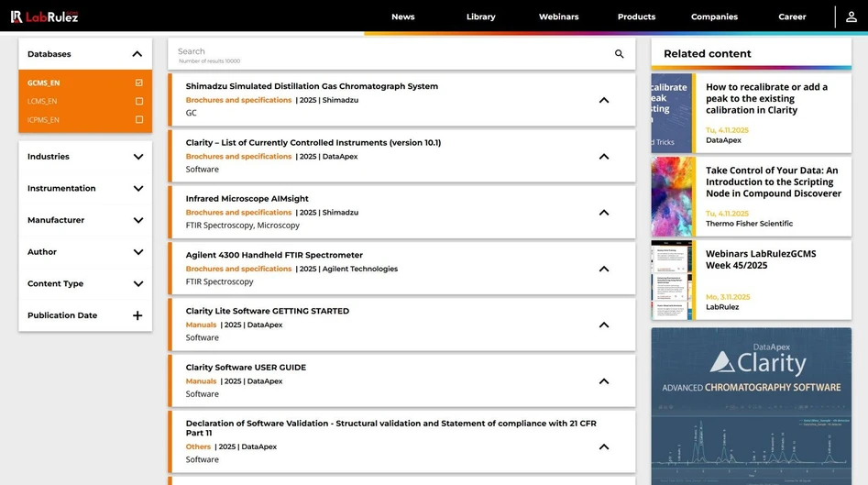Open How to recalibrate or add a peak
This screenshot has height=485, width=868.
(766, 98)
